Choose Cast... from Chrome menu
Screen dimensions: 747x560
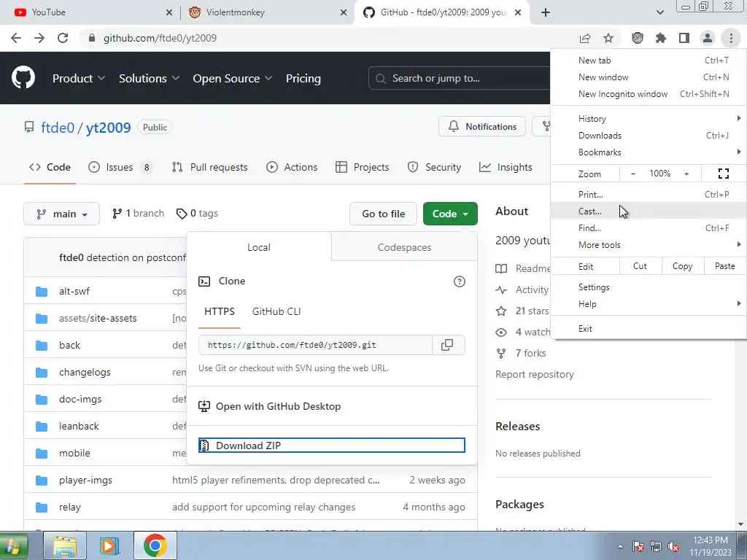point(649,211)
